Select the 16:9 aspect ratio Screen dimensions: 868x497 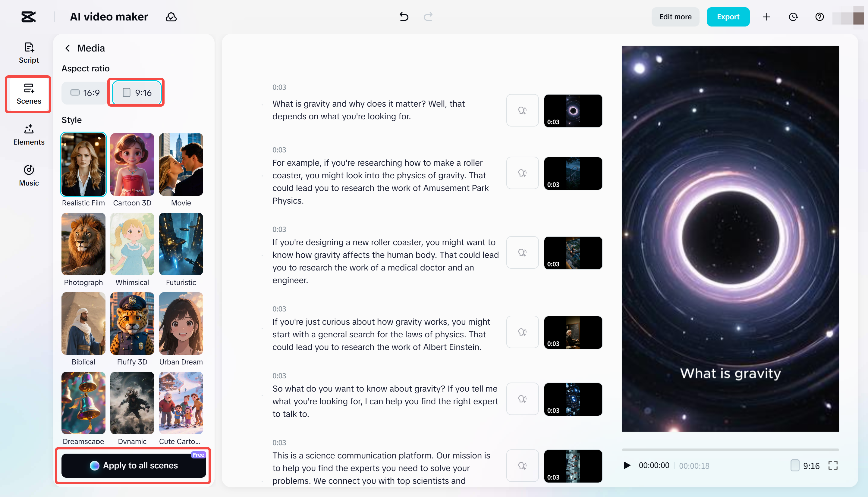(84, 92)
